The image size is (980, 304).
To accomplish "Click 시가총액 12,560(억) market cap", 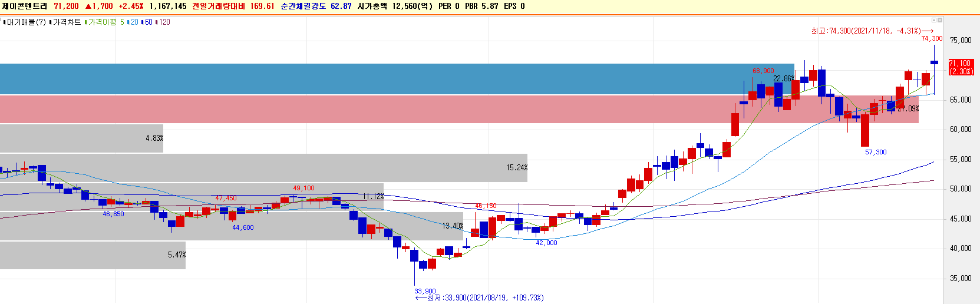I will coord(395,6).
